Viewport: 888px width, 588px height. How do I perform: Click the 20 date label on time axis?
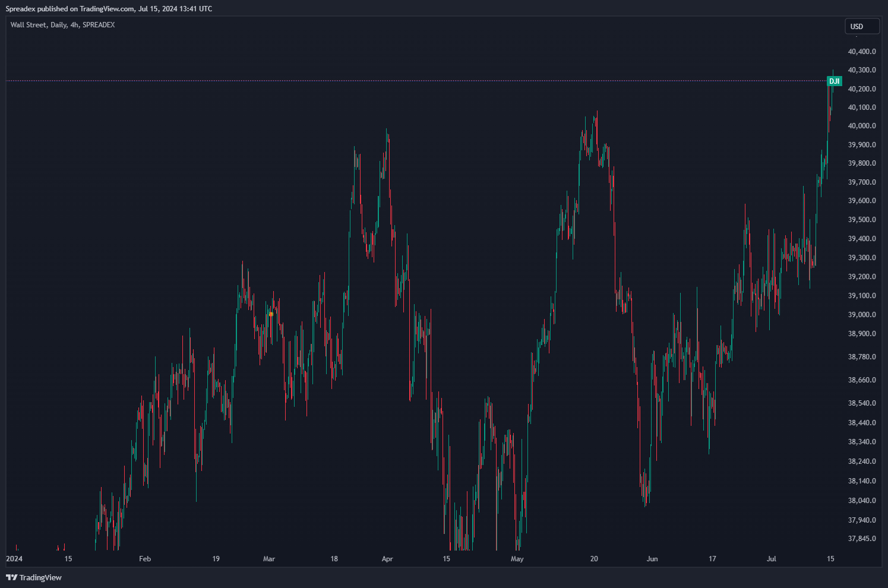594,559
